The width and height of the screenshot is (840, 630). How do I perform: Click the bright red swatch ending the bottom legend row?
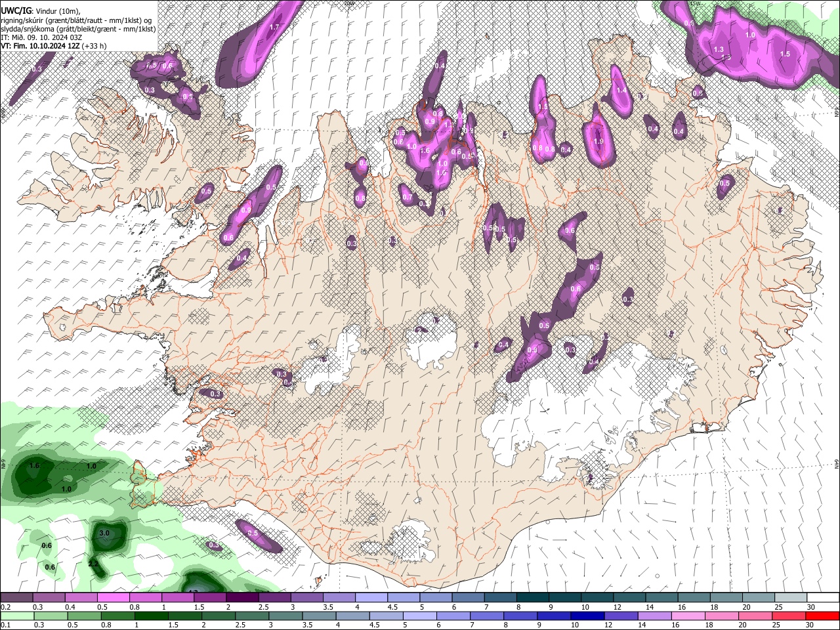pos(823,616)
